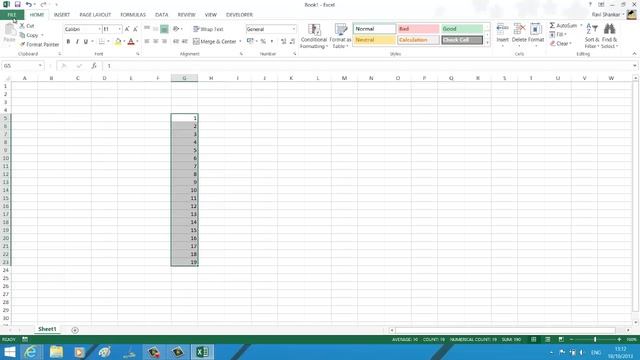Apply the yellow fill color

118,41
